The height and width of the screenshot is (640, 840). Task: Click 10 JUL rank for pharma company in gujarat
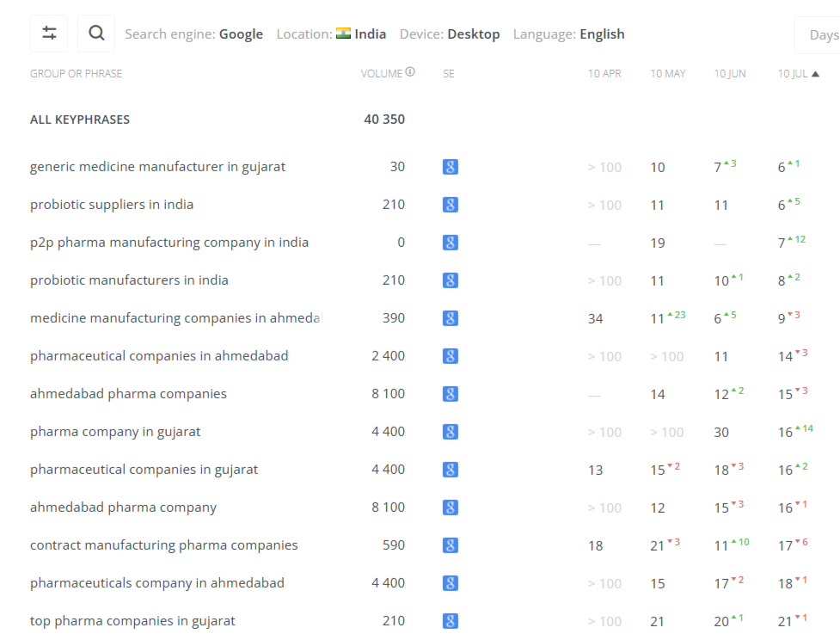785,432
